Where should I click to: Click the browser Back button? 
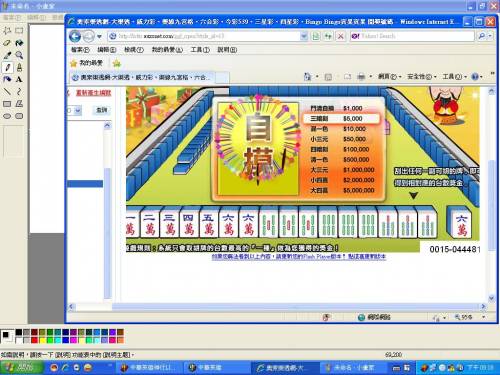[x=75, y=36]
